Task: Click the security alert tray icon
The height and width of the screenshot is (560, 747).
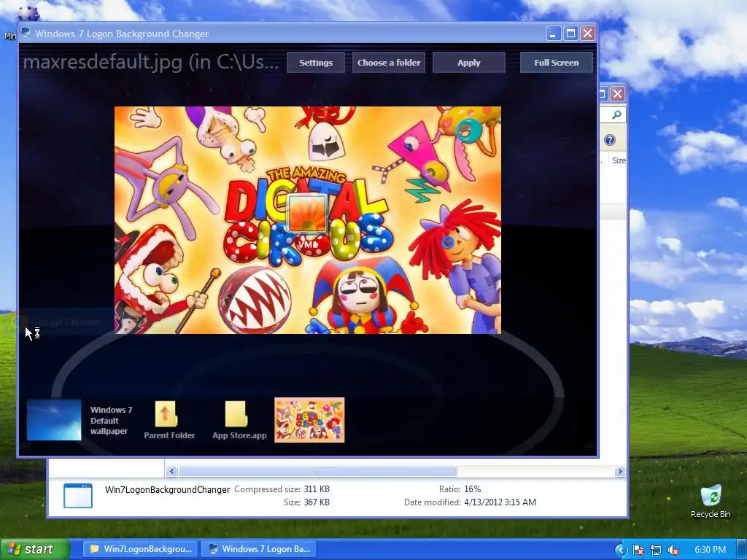Action: [638, 550]
